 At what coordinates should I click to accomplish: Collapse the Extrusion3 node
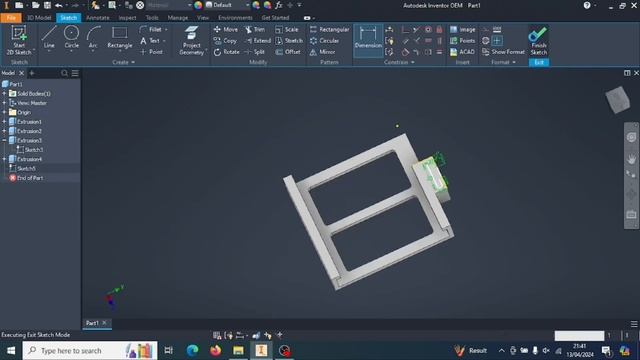(4, 140)
